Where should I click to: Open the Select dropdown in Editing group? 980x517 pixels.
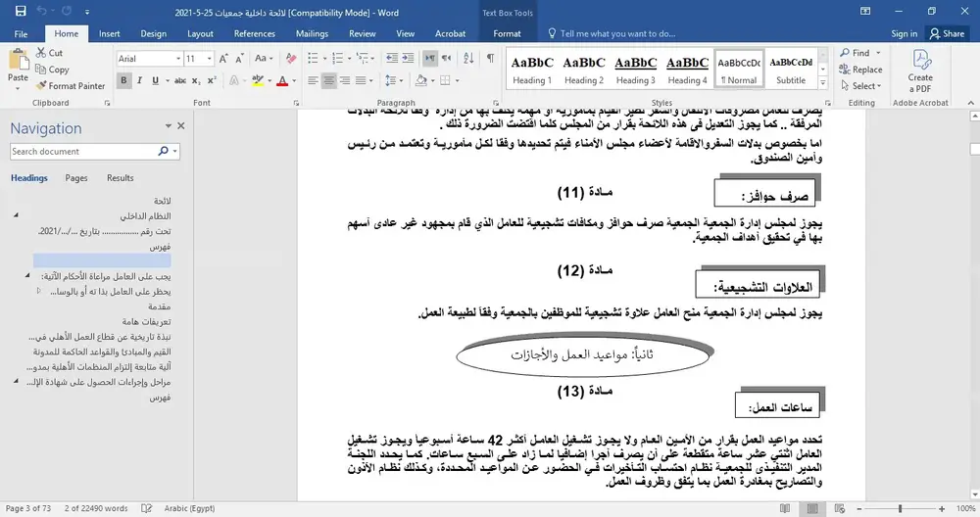[861, 85]
